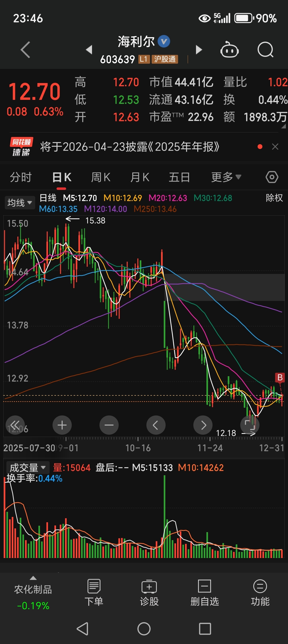Tap the 同花顺速递 news badge
The width and height of the screenshot is (288, 644).
pos(21,147)
